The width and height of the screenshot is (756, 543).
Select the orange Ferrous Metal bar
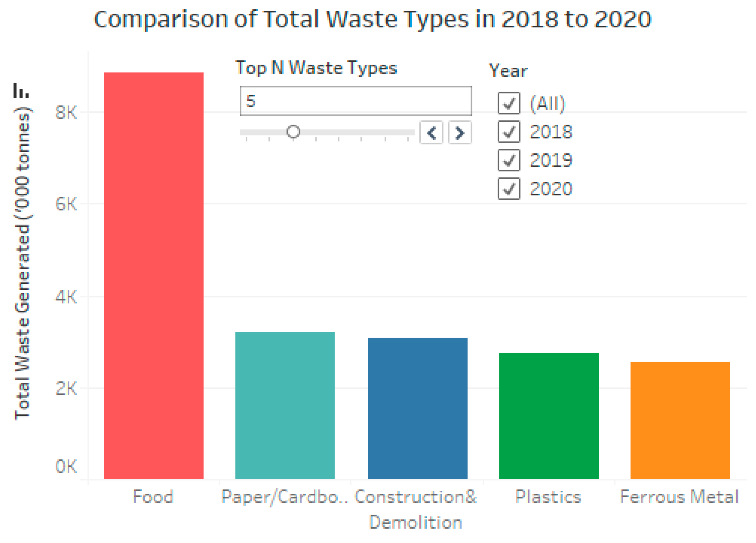tap(680, 420)
